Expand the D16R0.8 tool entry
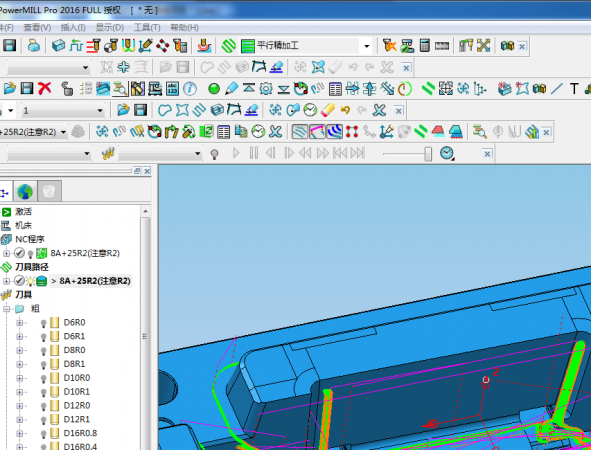Image resolution: width=591 pixels, height=450 pixels. (20, 434)
